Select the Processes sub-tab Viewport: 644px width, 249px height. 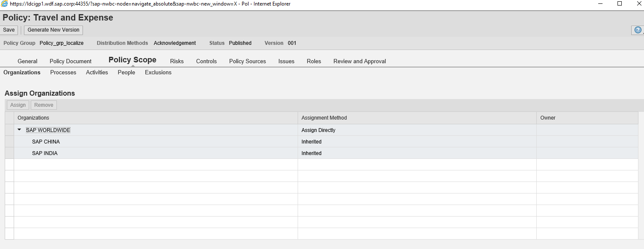click(63, 73)
